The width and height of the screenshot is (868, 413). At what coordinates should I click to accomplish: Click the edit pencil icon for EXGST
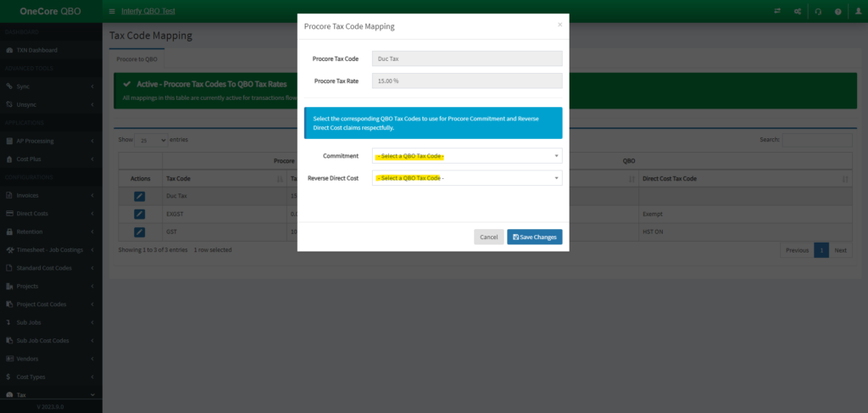139,214
